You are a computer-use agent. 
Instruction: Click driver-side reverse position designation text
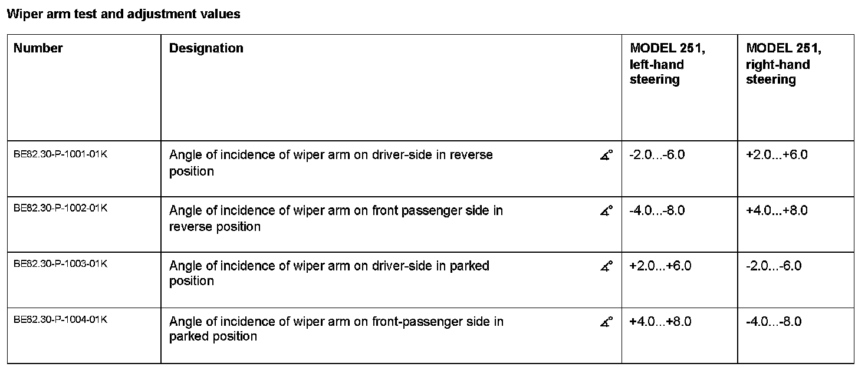point(331,163)
